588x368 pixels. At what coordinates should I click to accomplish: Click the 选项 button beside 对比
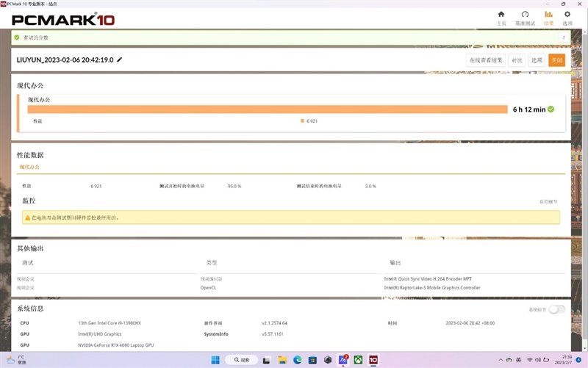coord(537,60)
